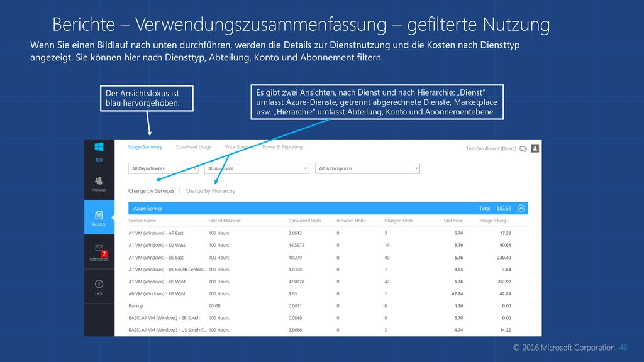Click the 17.28 usage charge value

tap(506, 233)
